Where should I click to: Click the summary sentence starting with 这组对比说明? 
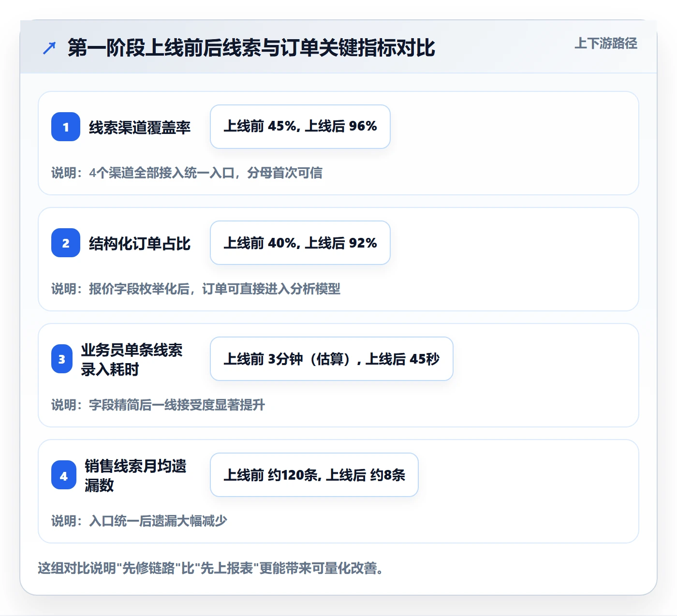point(211,568)
